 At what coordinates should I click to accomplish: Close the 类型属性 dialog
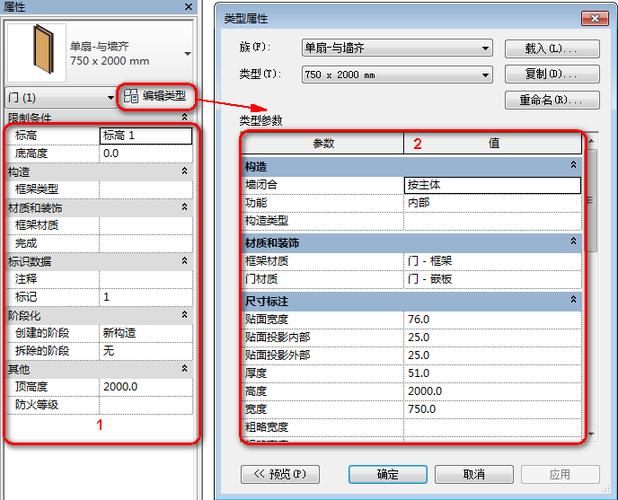(x=594, y=19)
